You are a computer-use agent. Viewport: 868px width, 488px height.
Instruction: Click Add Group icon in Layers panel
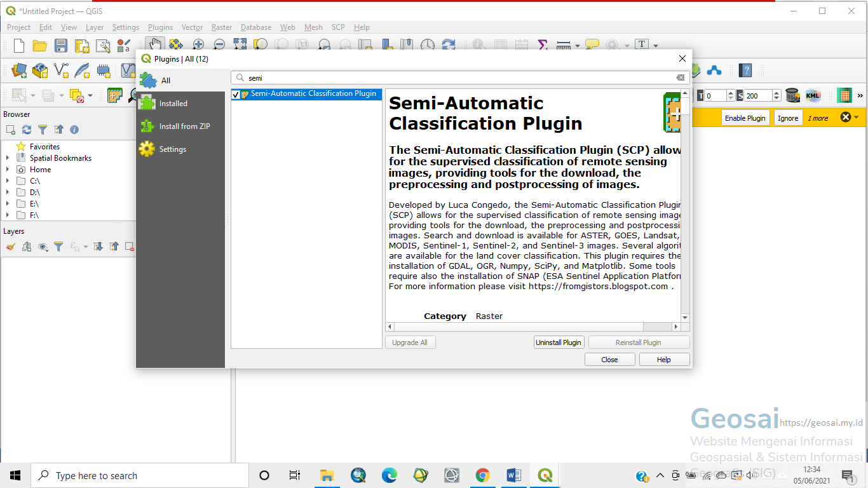pos(27,247)
